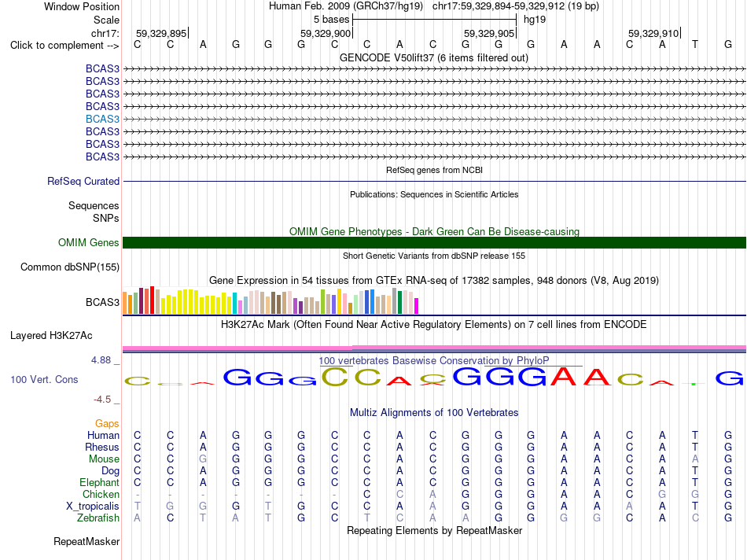Click the Common dbSNP(155) label
Screen dimensions: 747x560
pos(70,267)
